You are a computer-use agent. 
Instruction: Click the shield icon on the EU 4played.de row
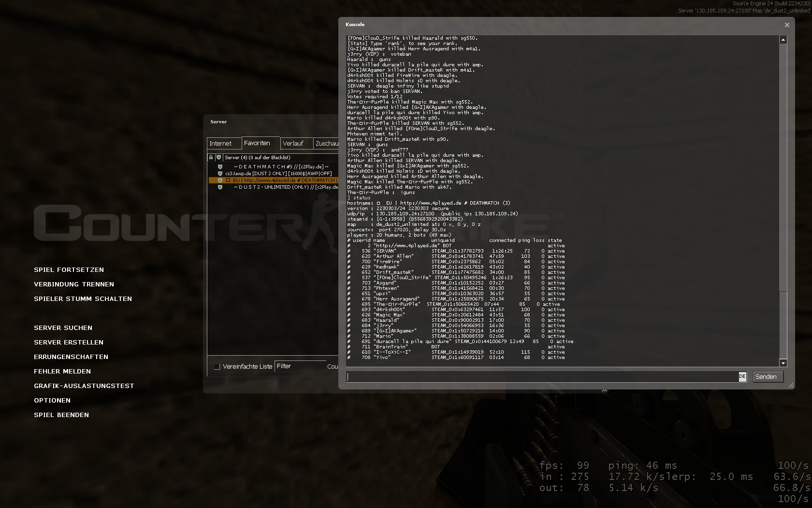coord(220,180)
